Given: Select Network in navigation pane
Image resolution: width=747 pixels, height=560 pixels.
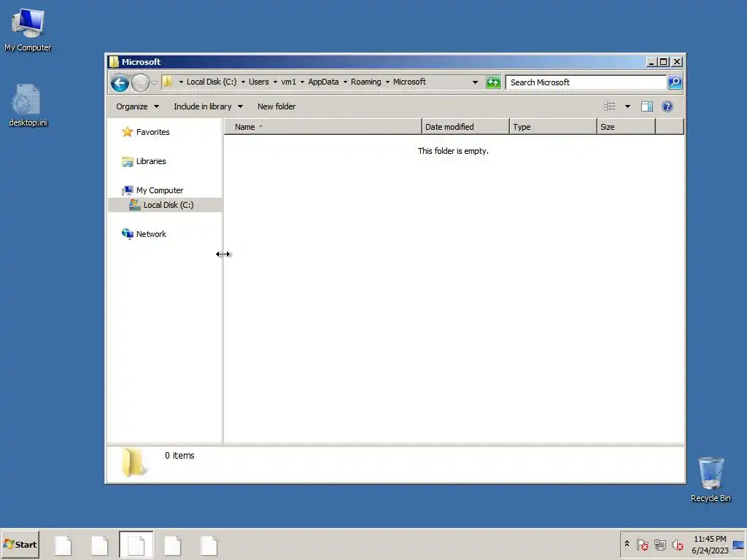Looking at the screenshot, I should [x=151, y=234].
